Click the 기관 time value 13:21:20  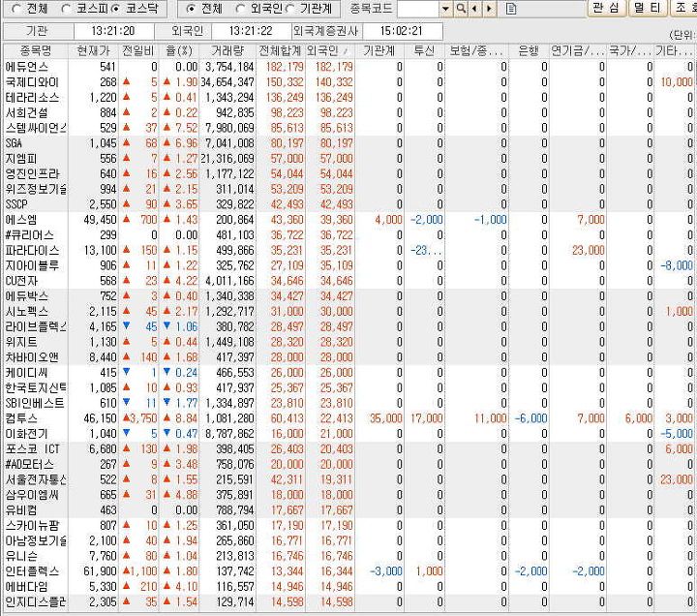pyautogui.click(x=113, y=31)
